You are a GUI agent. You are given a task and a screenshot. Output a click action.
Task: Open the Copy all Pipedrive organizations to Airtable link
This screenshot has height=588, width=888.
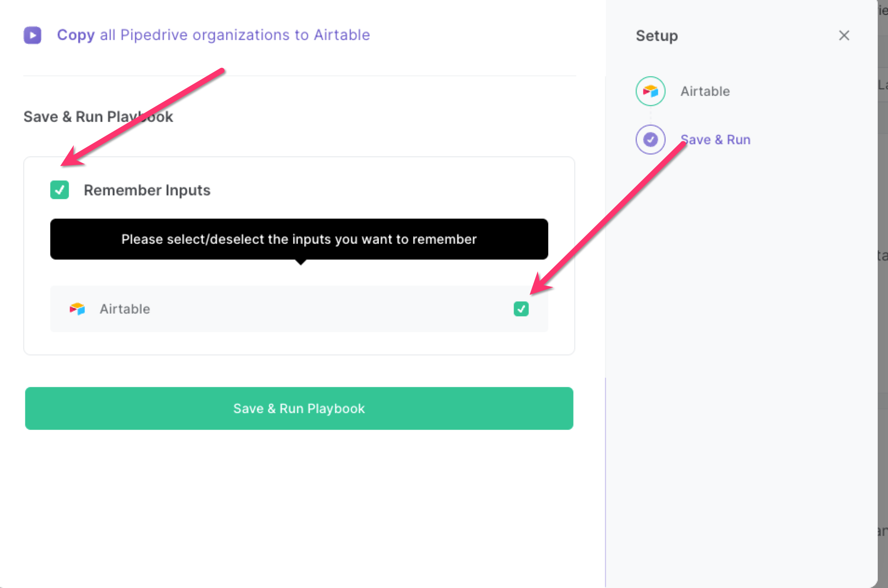(213, 35)
